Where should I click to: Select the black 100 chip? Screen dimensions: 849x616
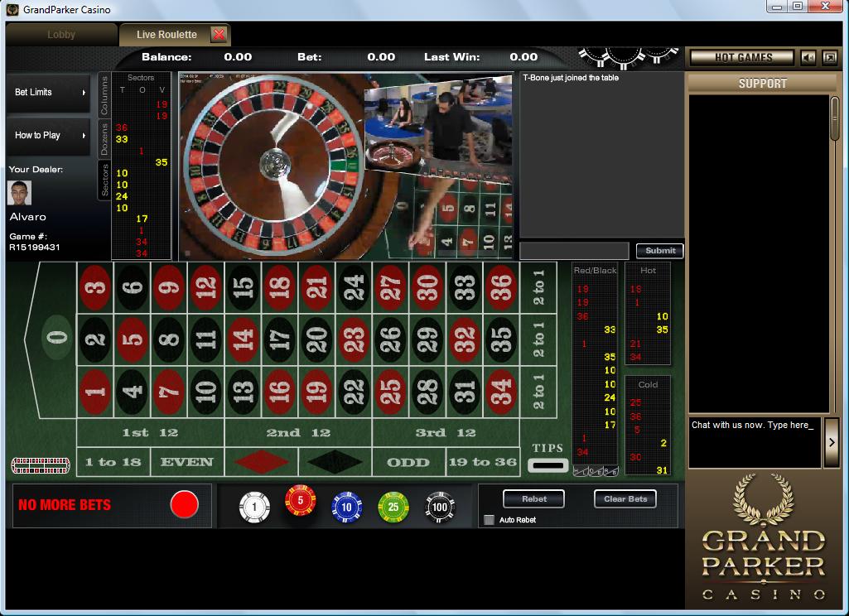click(x=440, y=508)
